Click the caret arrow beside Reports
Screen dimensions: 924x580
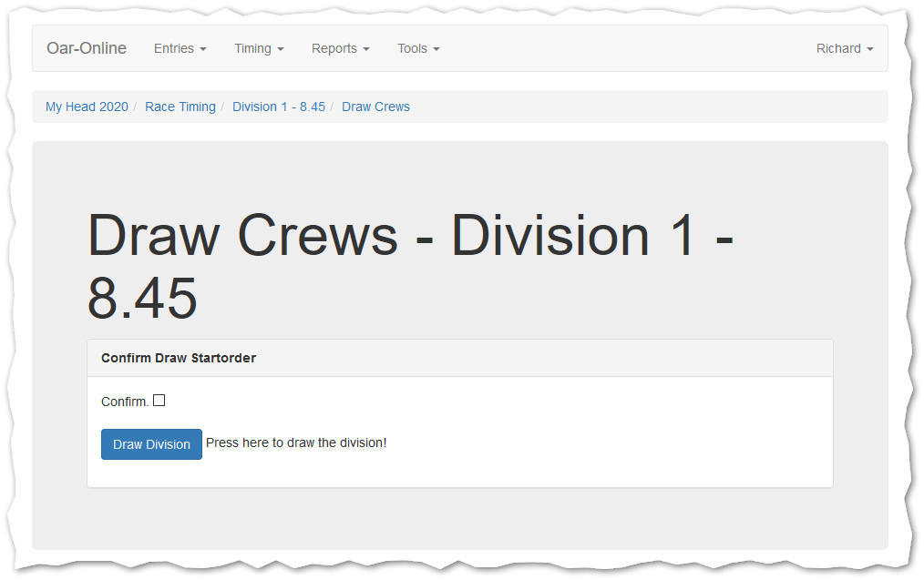366,49
